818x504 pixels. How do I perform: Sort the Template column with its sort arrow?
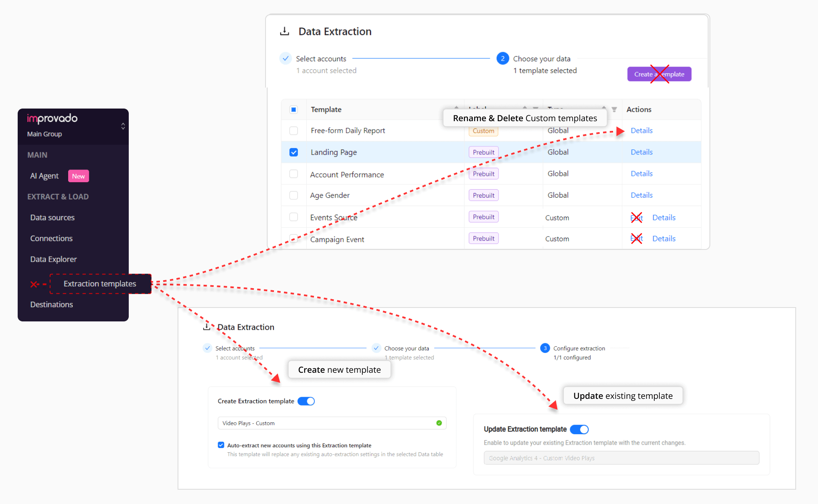coord(457,108)
